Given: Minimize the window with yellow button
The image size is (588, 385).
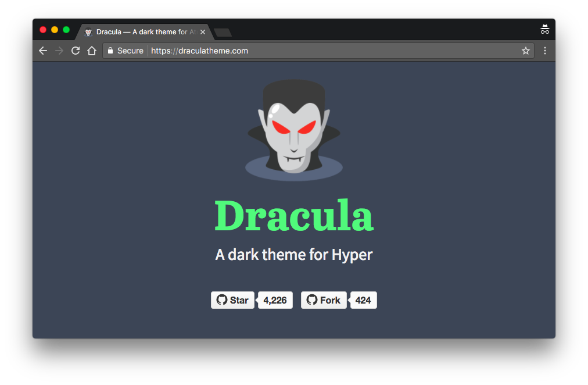Looking at the screenshot, I should click(x=55, y=30).
